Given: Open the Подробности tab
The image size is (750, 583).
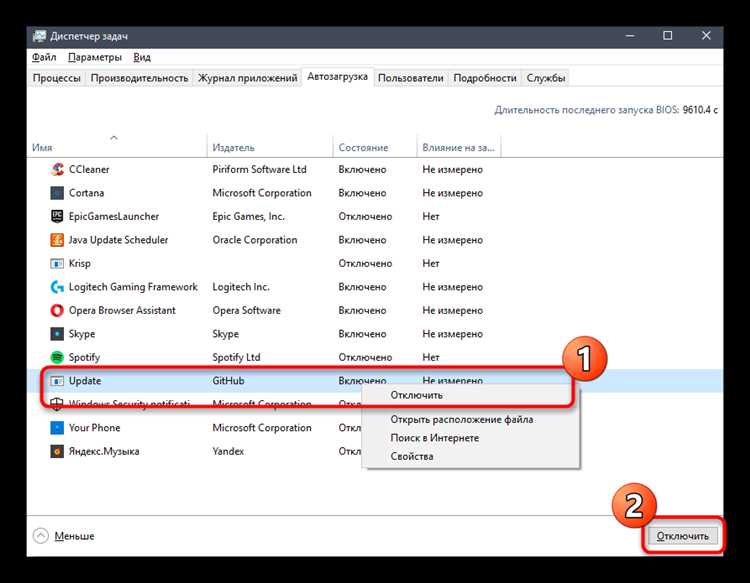Looking at the screenshot, I should pos(485,78).
